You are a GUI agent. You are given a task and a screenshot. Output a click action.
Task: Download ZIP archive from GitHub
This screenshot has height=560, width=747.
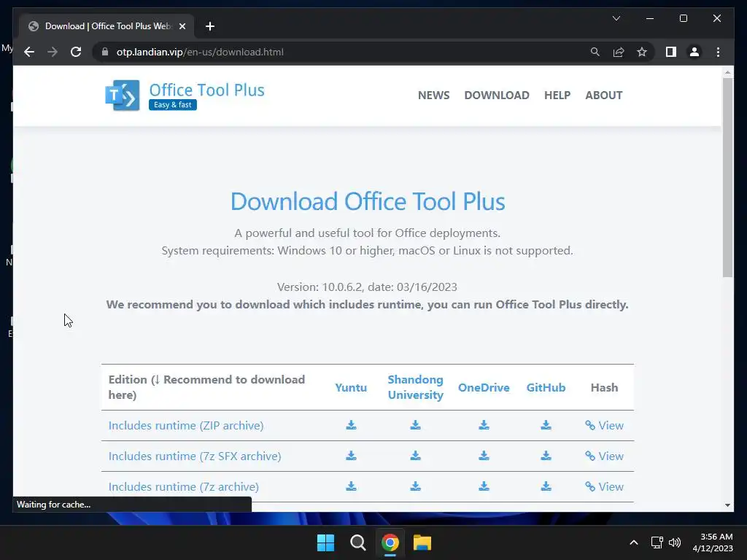point(546,425)
